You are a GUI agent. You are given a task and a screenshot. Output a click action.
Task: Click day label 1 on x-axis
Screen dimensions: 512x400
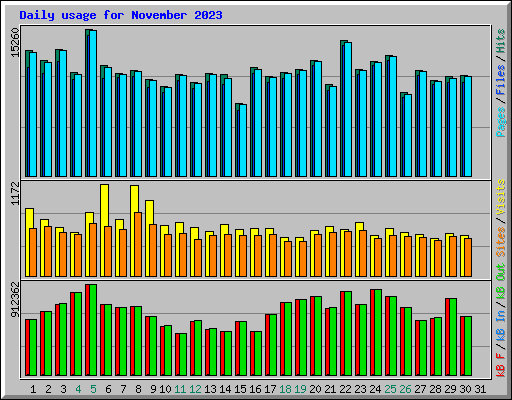point(33,389)
